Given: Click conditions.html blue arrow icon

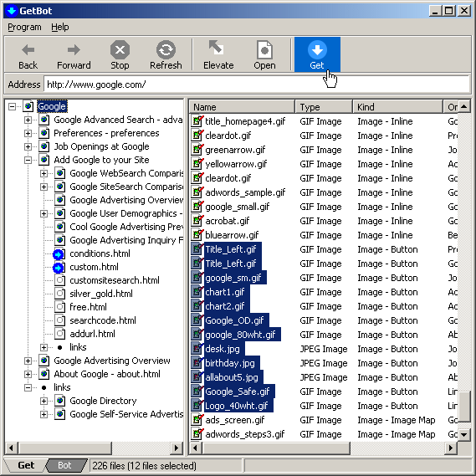Looking at the screenshot, I should 59,253.
